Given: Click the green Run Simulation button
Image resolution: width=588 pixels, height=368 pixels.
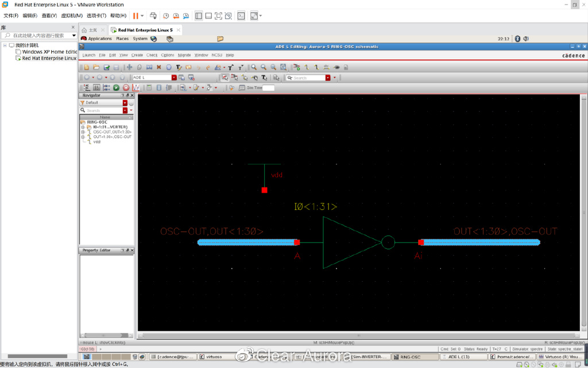Looking at the screenshot, I should click(116, 88).
